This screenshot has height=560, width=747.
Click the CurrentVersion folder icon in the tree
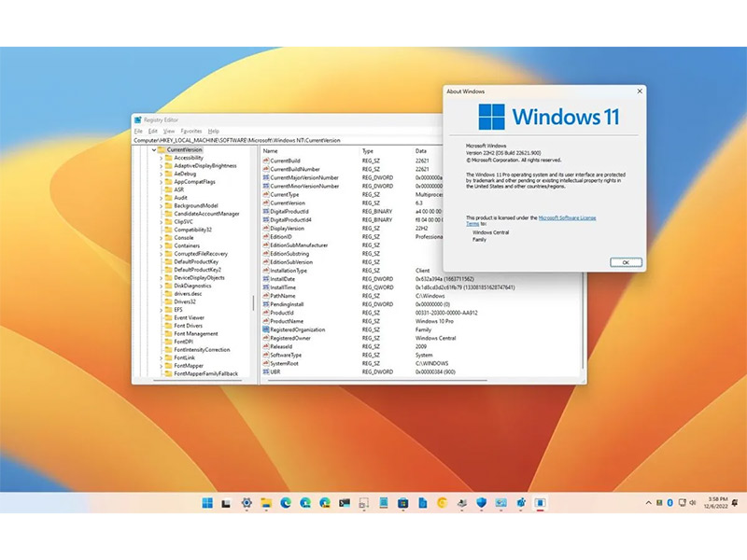click(x=161, y=149)
